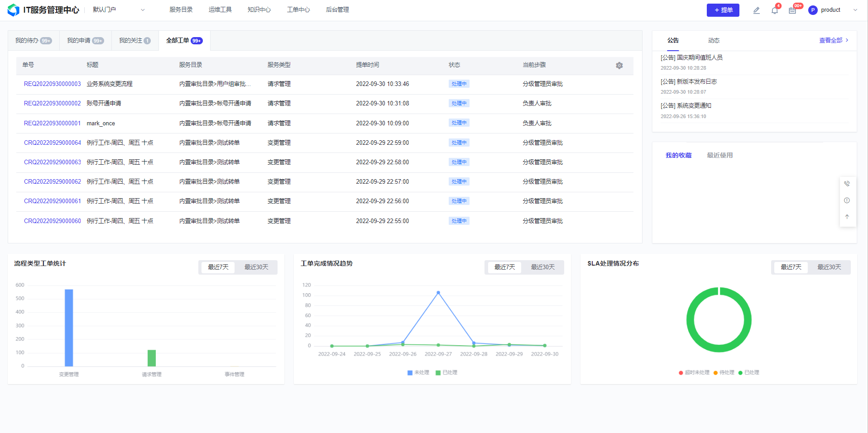Toggle the 未处理 legend swatch

click(x=410, y=373)
